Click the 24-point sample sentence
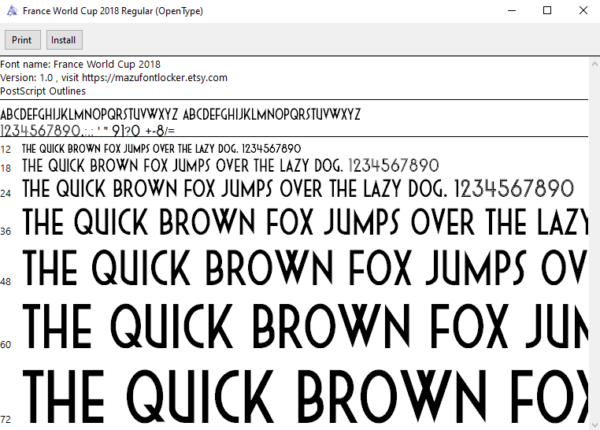This screenshot has width=600, height=430. point(298,189)
